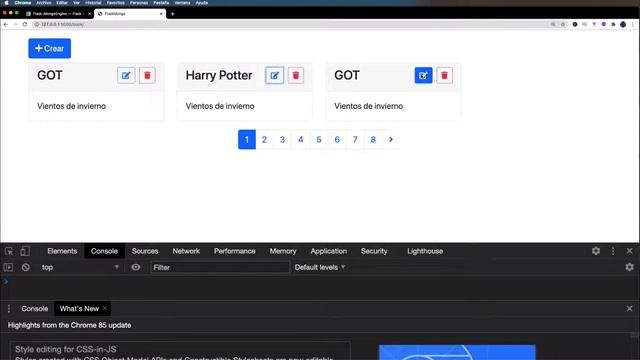640x360 pixels.
Task: Switch to the first Flask browser tab
Action: pyautogui.click(x=58, y=14)
